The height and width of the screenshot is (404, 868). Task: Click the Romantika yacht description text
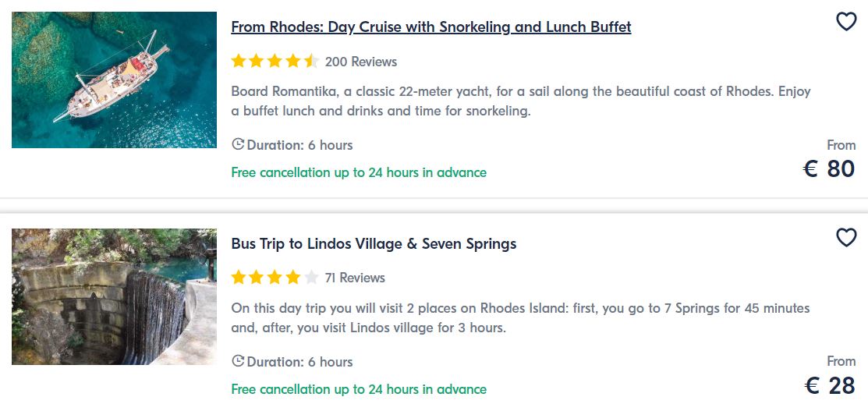pos(521,101)
